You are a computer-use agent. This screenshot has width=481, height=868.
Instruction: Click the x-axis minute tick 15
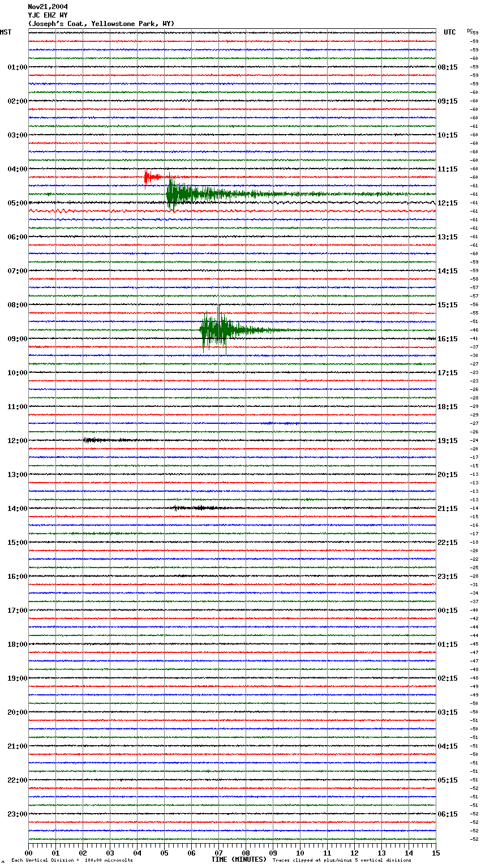tap(436, 853)
